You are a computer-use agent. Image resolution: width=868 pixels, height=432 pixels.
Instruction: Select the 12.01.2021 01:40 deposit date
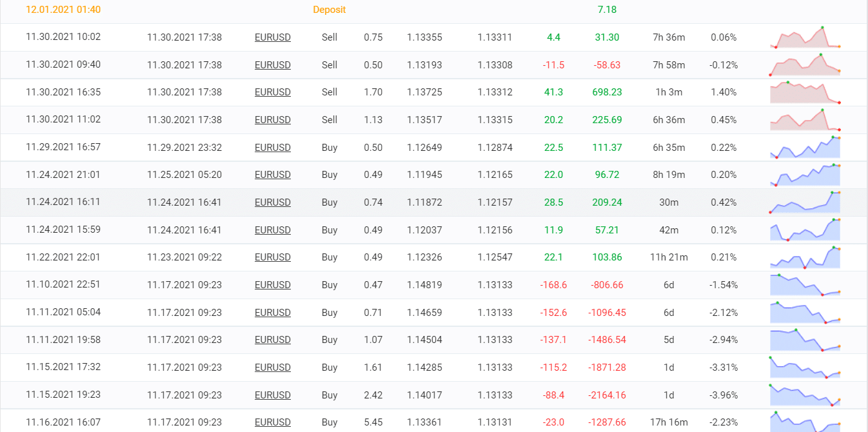(x=63, y=10)
